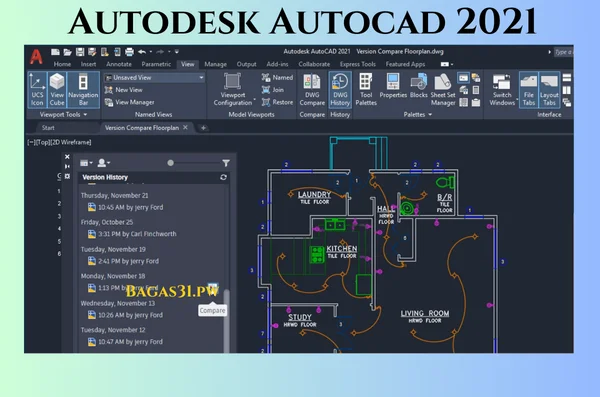600x397 pixels.
Task: Open the Express Tools ribbon tab
Action: [x=358, y=64]
